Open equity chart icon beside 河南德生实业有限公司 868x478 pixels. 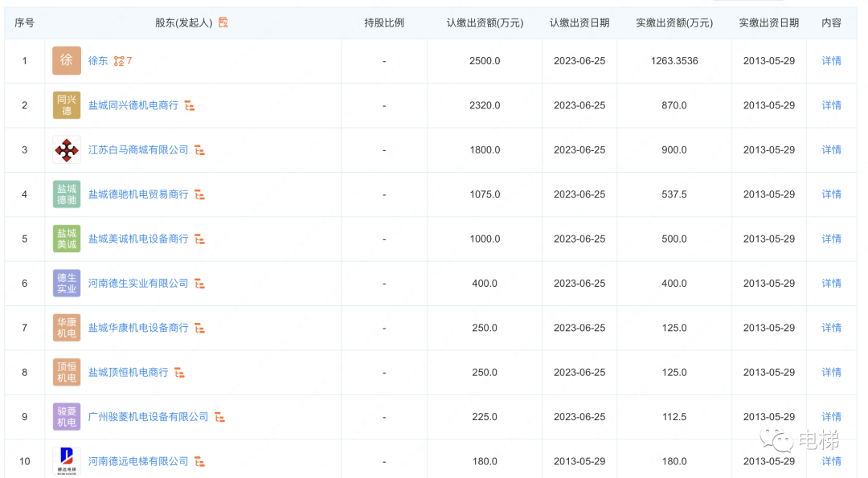tap(199, 284)
